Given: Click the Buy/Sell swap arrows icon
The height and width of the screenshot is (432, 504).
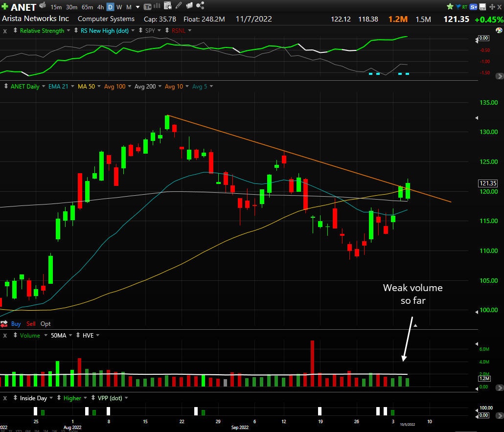Looking at the screenshot, I should coord(4,324).
